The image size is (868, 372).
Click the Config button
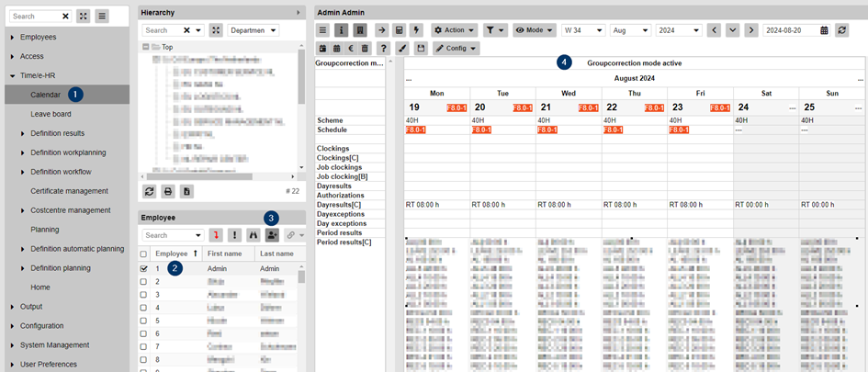click(456, 48)
